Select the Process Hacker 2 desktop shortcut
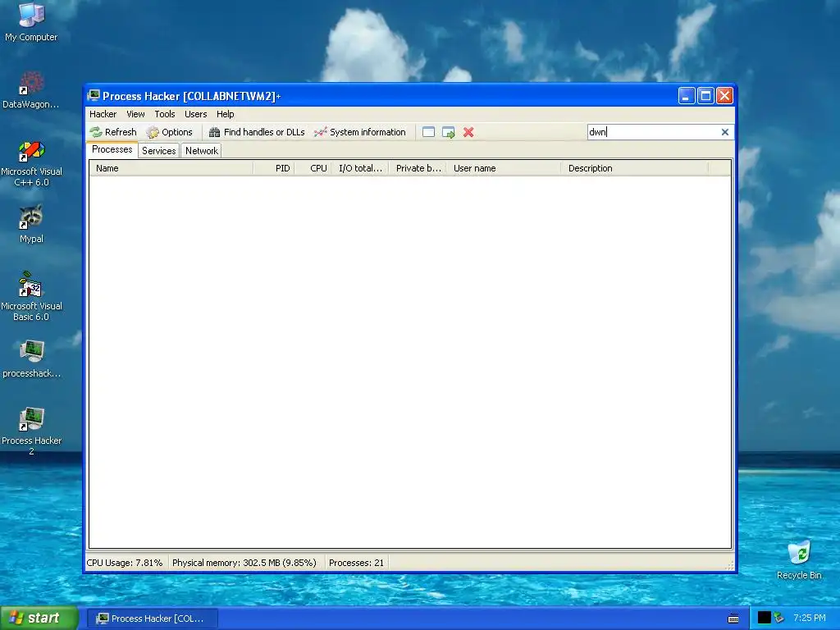This screenshot has width=840, height=630. 31,431
